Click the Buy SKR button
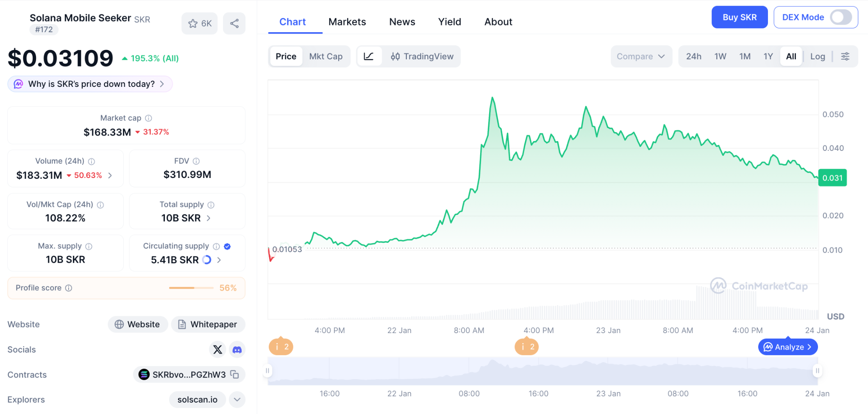This screenshot has height=414, width=868. click(739, 17)
